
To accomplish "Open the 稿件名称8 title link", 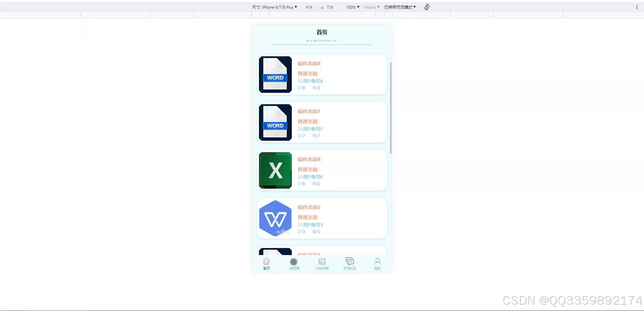I will (x=309, y=64).
